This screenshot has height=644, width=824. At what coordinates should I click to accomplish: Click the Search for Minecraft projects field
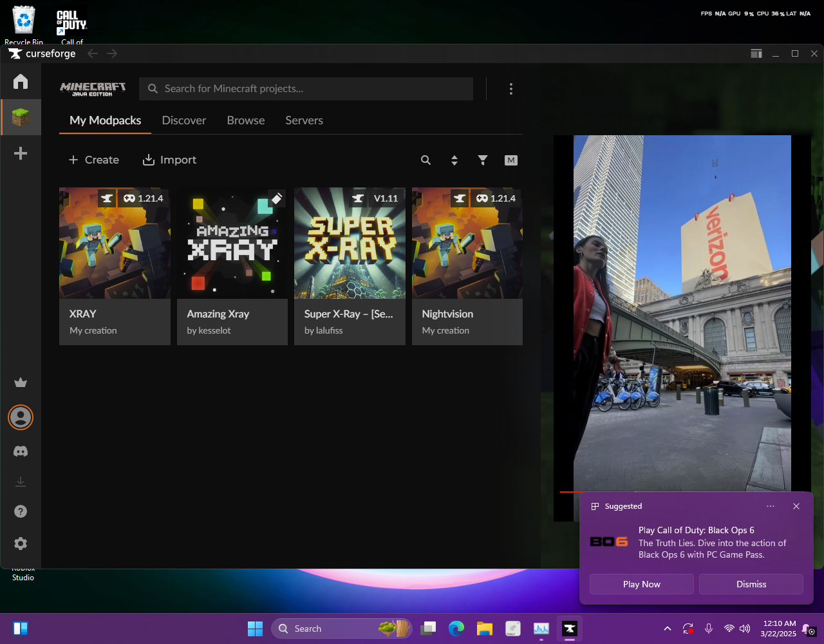tap(306, 89)
